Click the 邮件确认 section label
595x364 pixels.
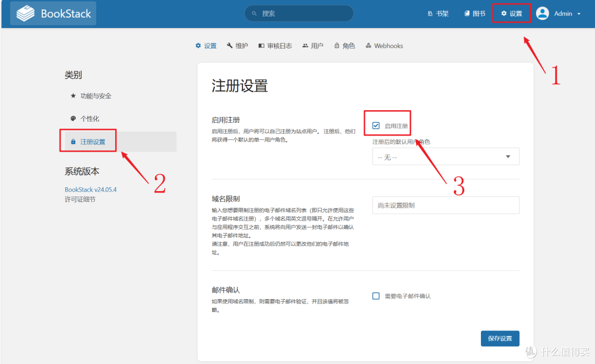(x=226, y=290)
